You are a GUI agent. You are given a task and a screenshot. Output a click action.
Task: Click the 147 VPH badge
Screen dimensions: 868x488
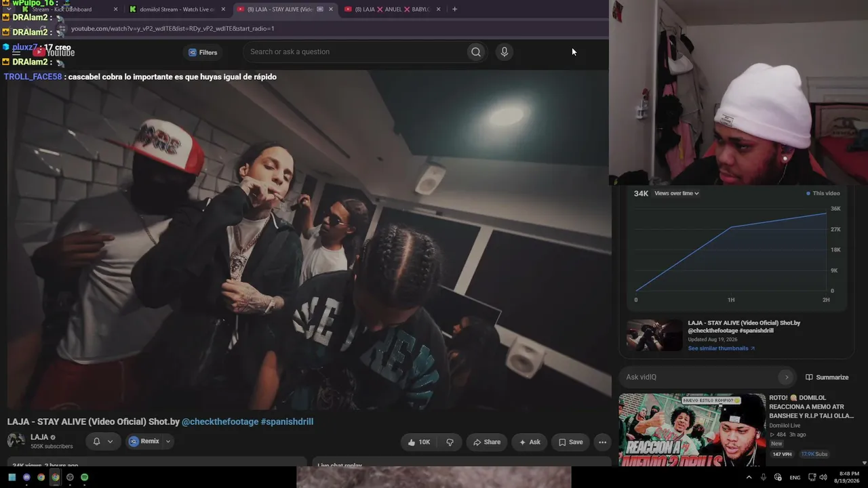(x=782, y=454)
